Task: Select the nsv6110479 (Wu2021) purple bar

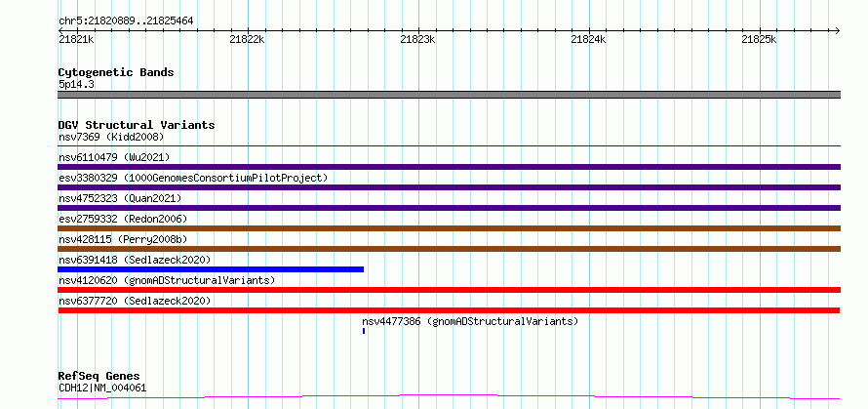Action: (x=449, y=167)
